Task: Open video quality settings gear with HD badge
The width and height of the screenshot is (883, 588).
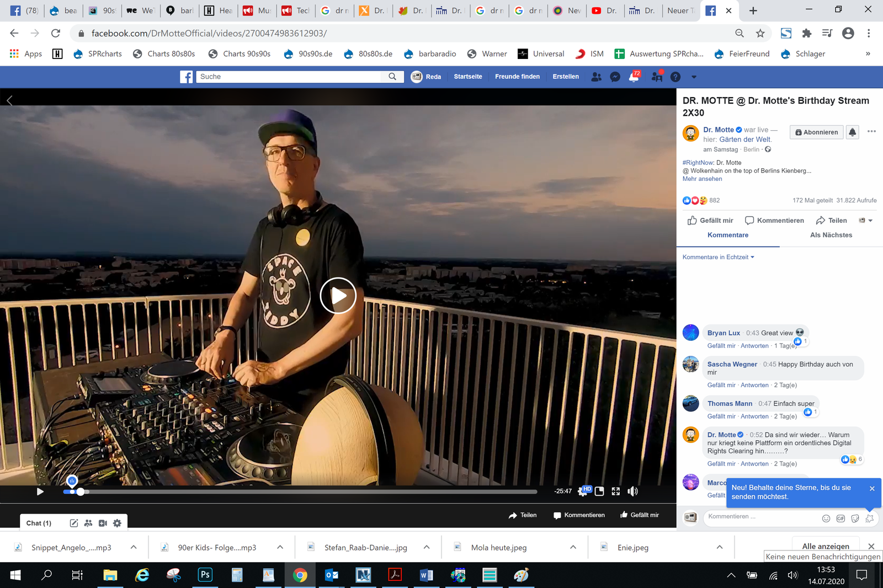Action: point(583,491)
